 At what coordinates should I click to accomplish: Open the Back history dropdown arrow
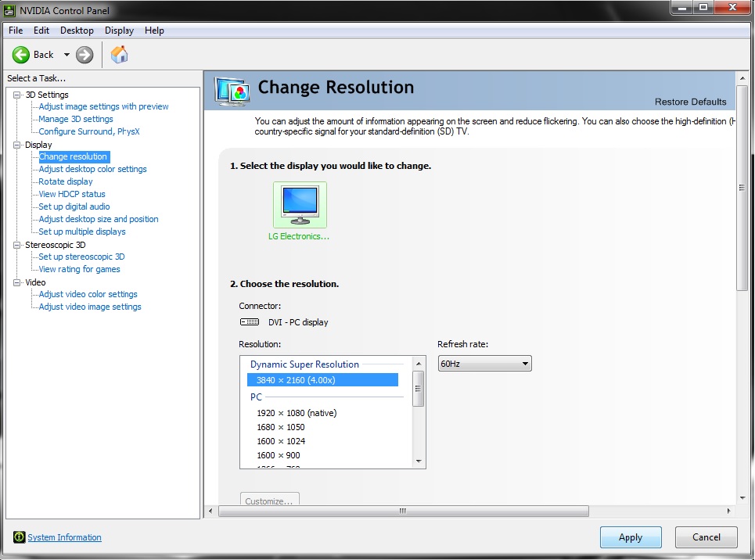[67, 55]
